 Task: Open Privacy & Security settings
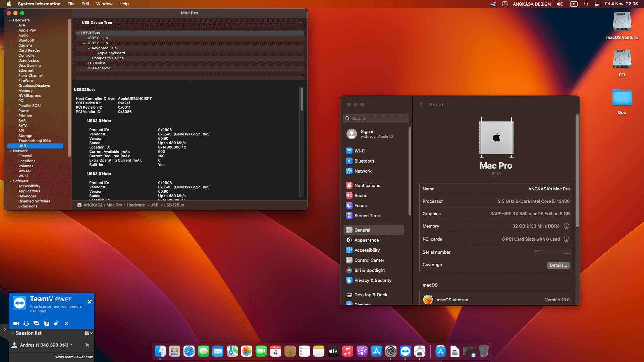point(374,281)
